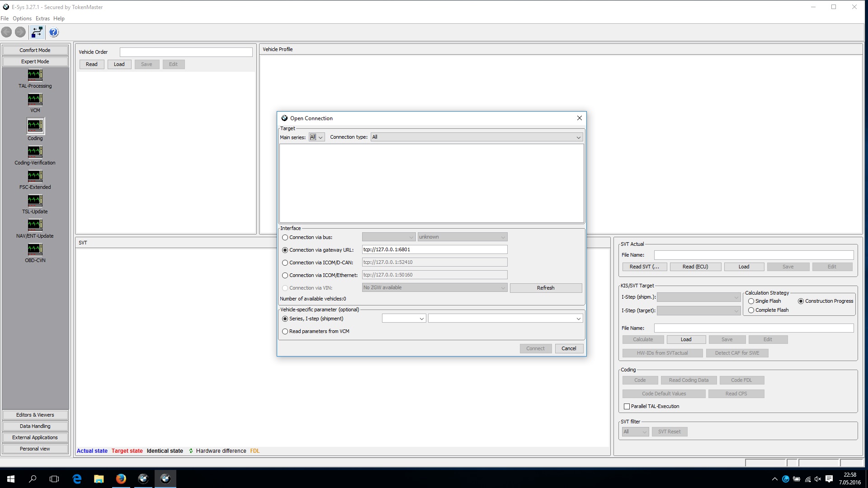Choose Construction Progress strategy
The image size is (868, 488).
coord(801,301)
